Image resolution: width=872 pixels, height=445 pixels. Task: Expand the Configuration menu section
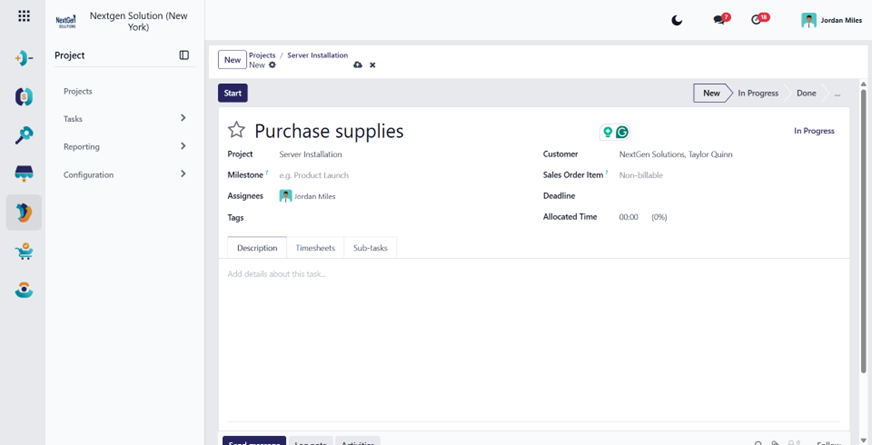[x=125, y=174]
